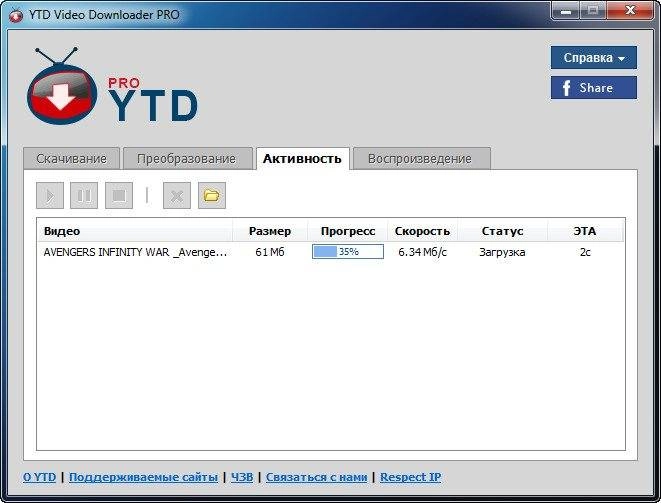Open the Связаться с нами link
661x503 pixels.
coord(317,477)
